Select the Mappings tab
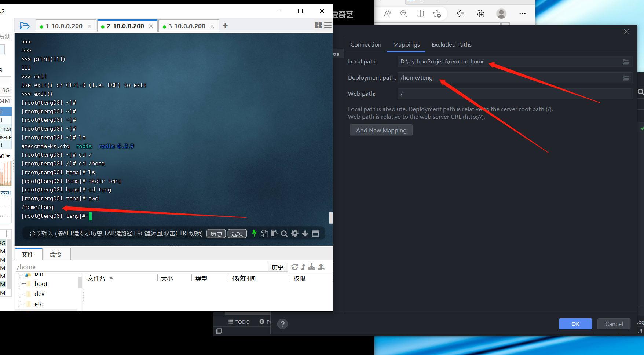This screenshot has width=644, height=355. click(x=406, y=44)
